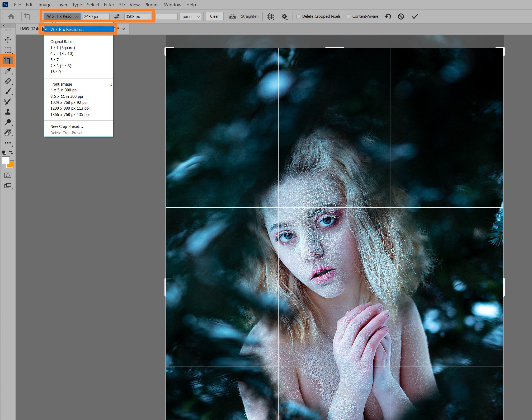Image resolution: width=532 pixels, height=420 pixels.
Task: Open the Filter menu
Action: (109, 5)
